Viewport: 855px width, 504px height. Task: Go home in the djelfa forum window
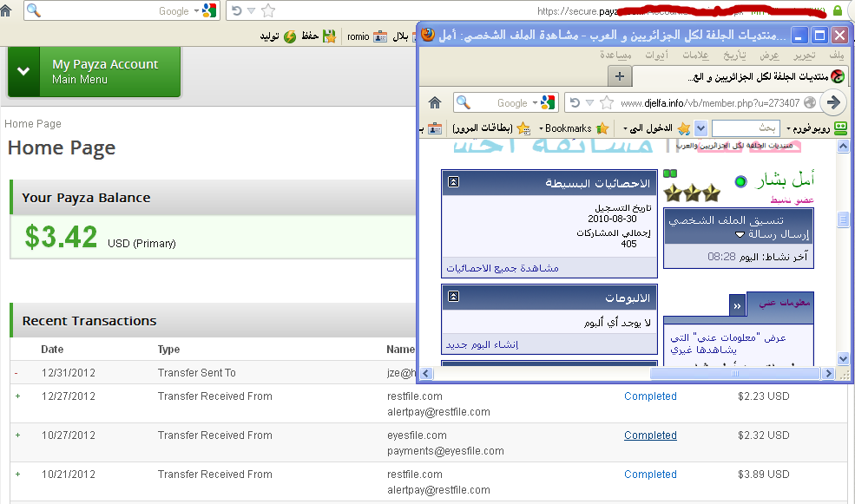(x=435, y=102)
